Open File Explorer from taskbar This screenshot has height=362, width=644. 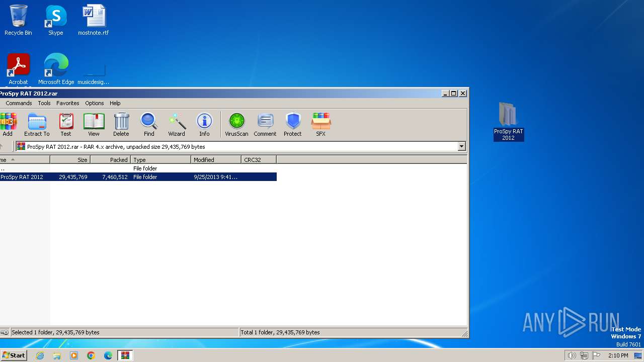click(x=57, y=355)
